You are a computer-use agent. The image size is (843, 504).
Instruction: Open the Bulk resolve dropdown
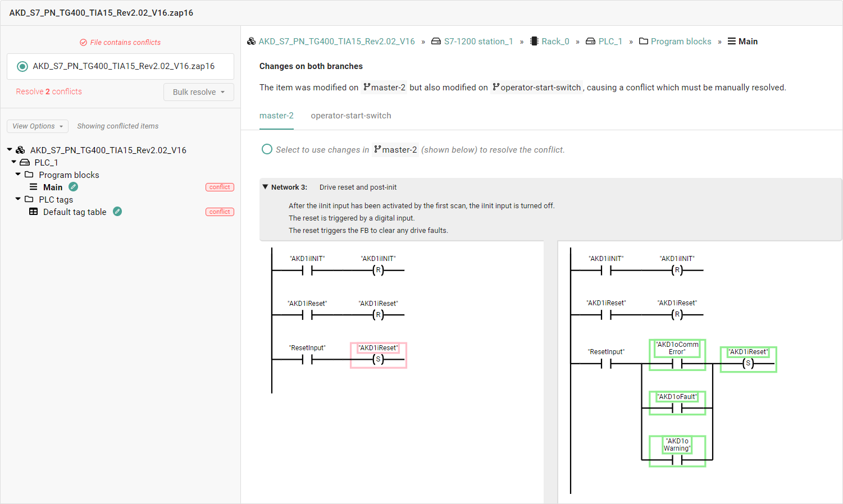[198, 91]
